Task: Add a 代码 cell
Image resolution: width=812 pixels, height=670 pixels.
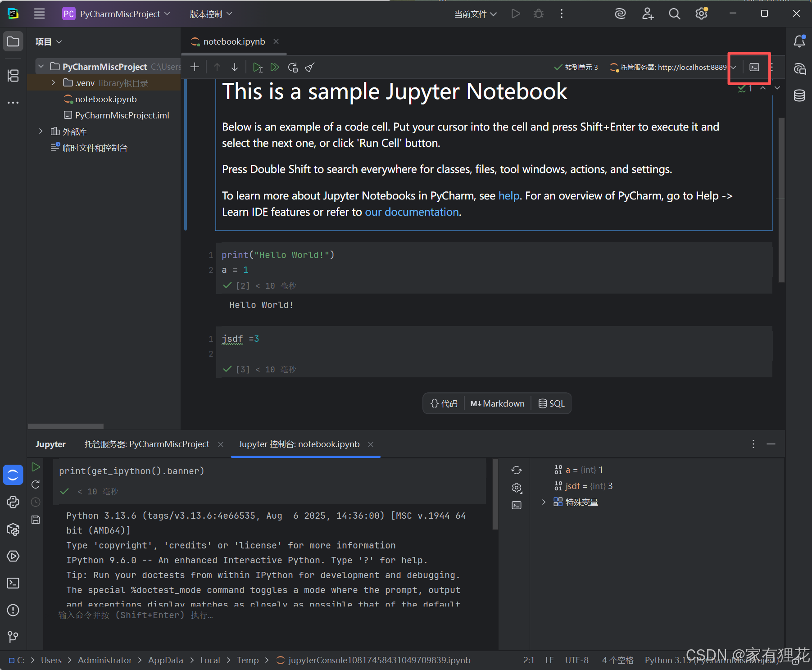Action: click(444, 403)
